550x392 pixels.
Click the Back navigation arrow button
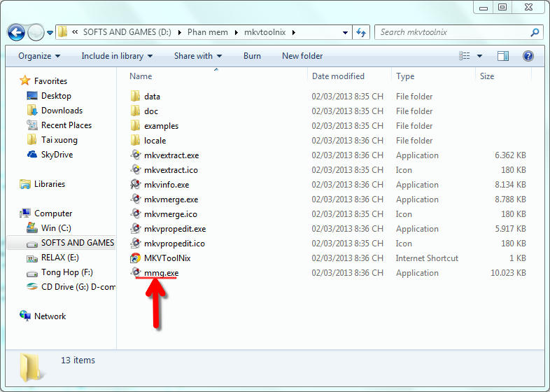click(16, 33)
